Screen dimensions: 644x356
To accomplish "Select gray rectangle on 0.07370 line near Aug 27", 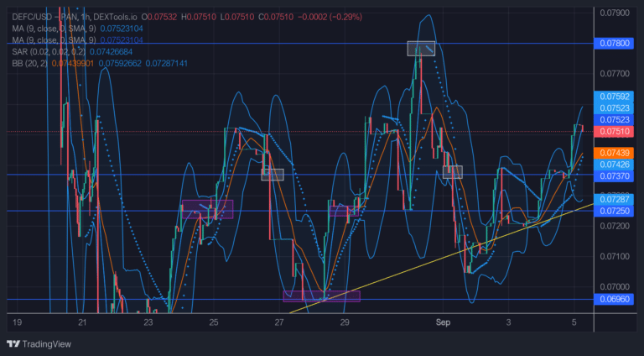I will (273, 175).
